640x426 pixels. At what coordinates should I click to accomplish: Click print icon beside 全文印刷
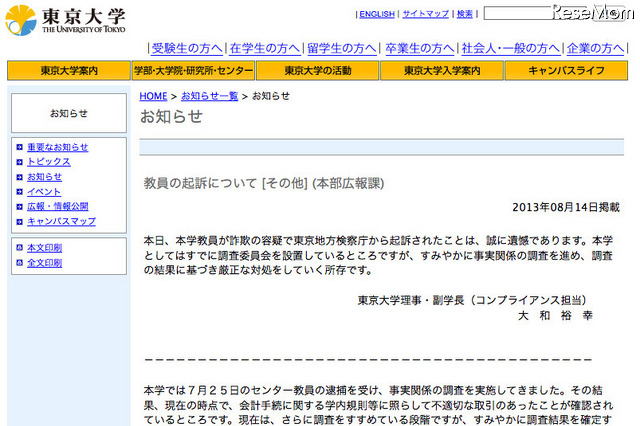point(19,263)
